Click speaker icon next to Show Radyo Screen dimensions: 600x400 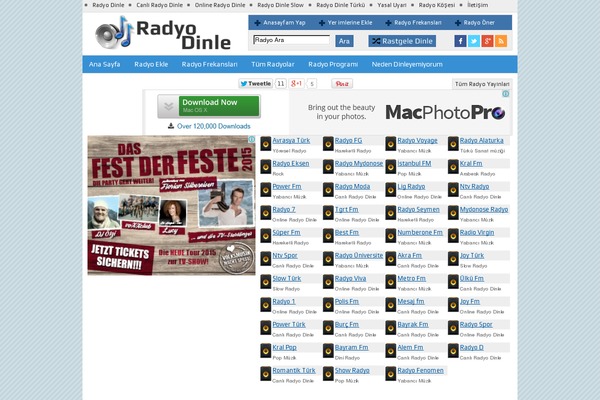tap(328, 374)
